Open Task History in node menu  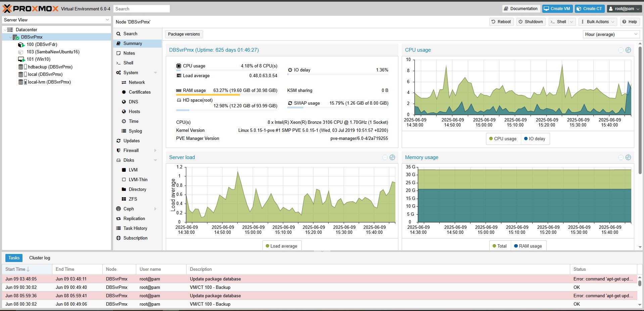(135, 228)
